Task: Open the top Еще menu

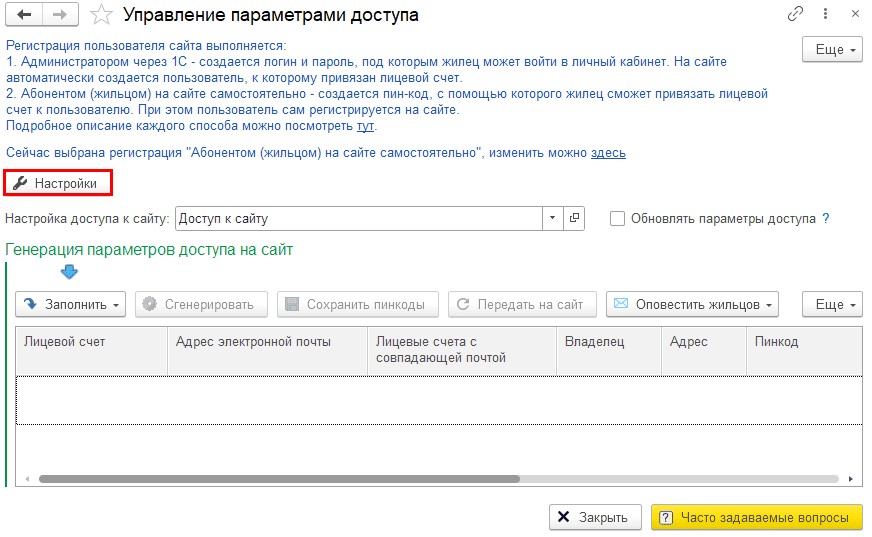Action: click(832, 49)
